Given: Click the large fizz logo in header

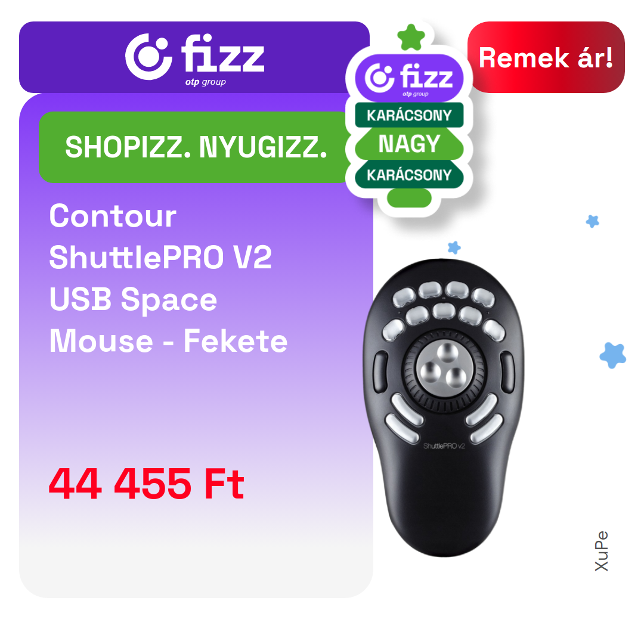Looking at the screenshot, I should click(194, 57).
